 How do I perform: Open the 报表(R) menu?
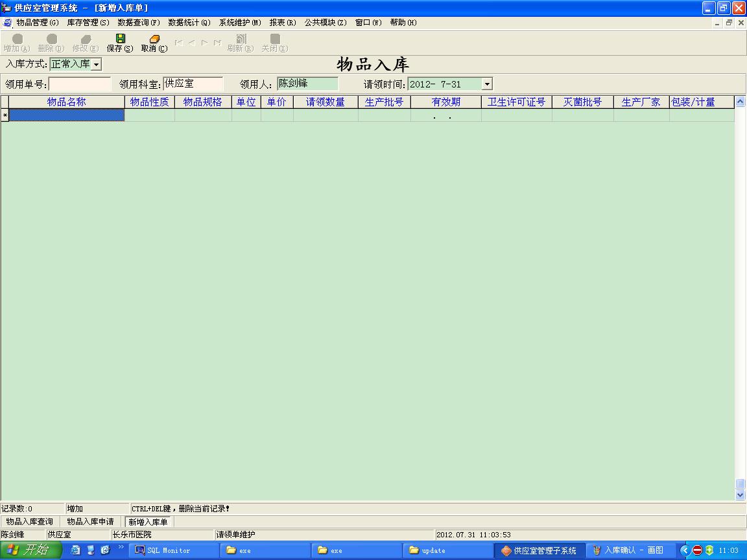(283, 23)
